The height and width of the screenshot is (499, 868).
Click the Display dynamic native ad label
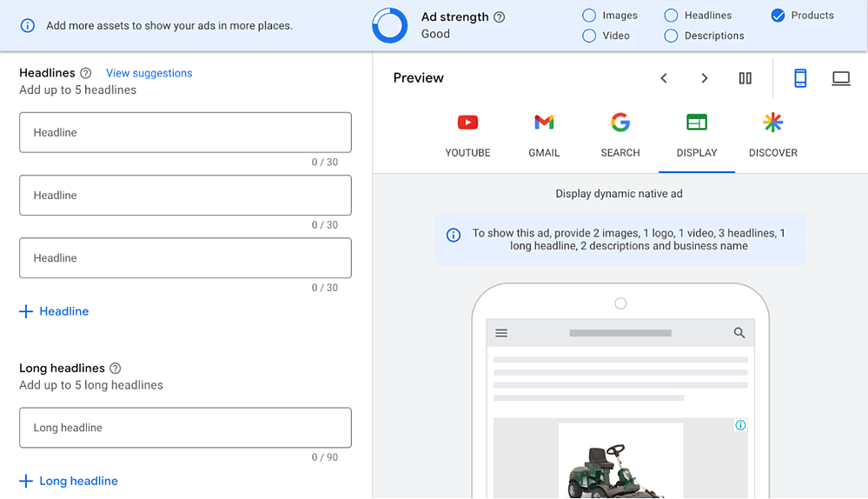click(619, 194)
